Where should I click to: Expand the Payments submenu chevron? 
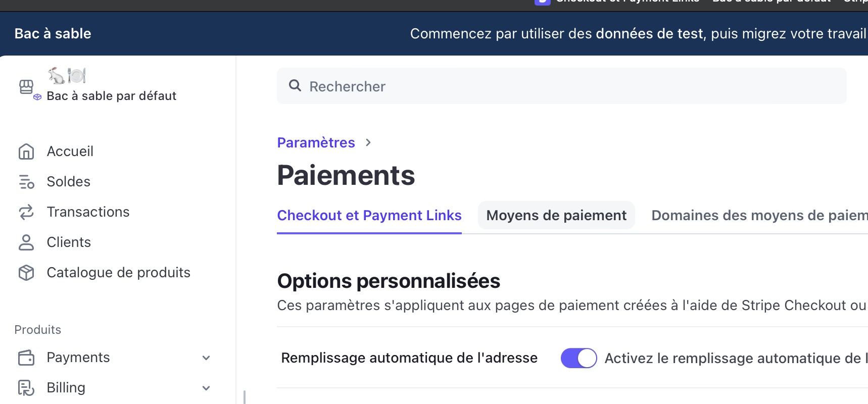click(x=206, y=358)
